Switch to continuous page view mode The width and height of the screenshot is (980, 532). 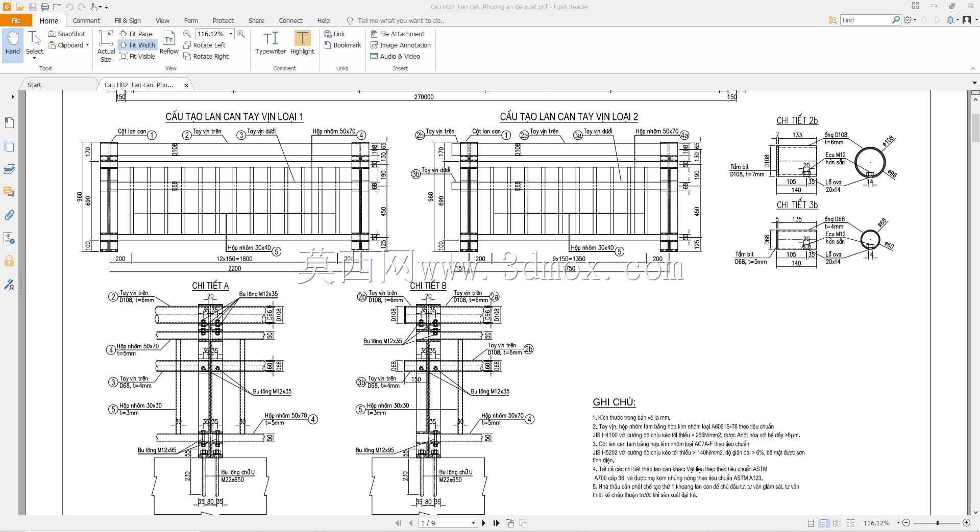point(823,523)
